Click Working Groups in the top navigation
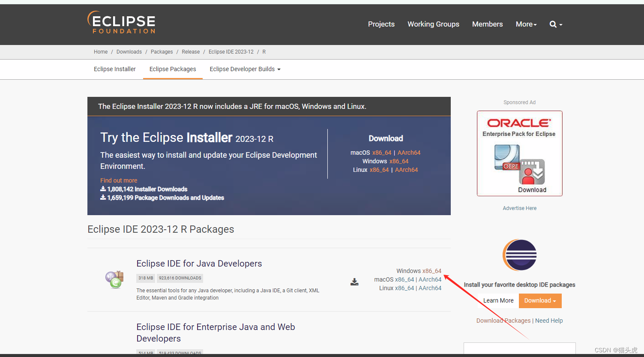 click(x=433, y=24)
